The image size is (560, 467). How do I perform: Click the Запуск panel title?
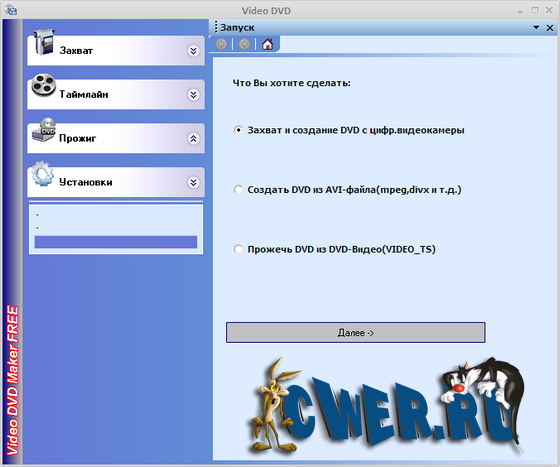click(x=237, y=27)
